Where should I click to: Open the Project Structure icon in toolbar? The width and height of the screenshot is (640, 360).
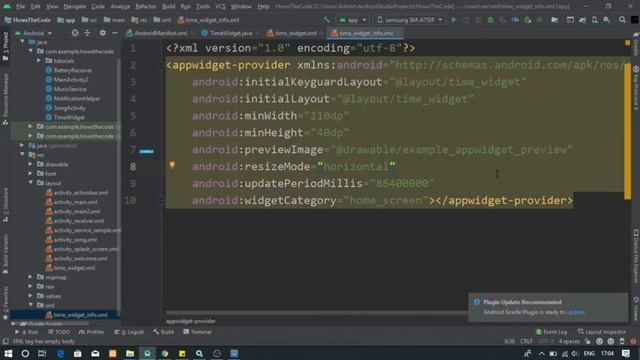click(555, 20)
